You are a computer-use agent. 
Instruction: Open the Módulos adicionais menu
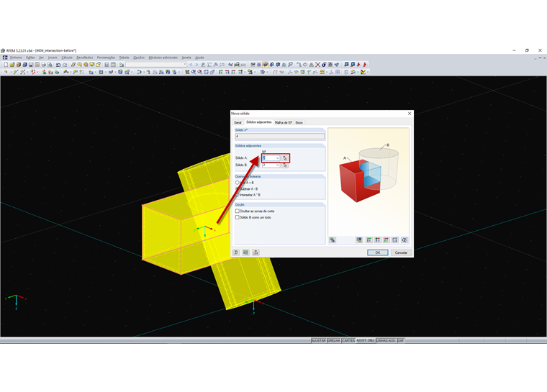163,58
